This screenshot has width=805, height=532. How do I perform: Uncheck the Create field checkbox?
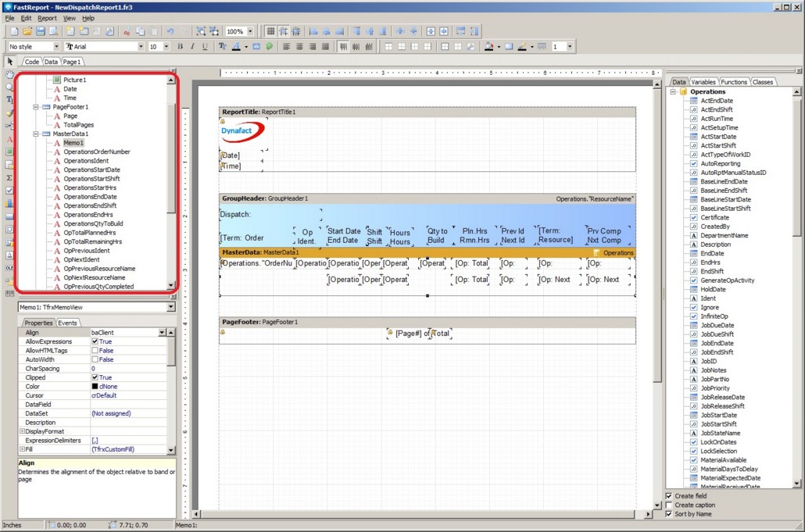[668, 496]
